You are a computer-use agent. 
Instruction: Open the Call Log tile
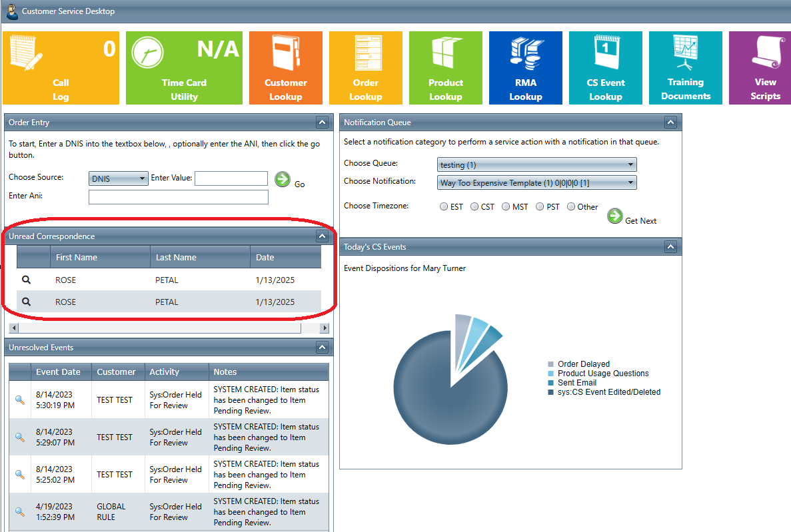click(61, 68)
